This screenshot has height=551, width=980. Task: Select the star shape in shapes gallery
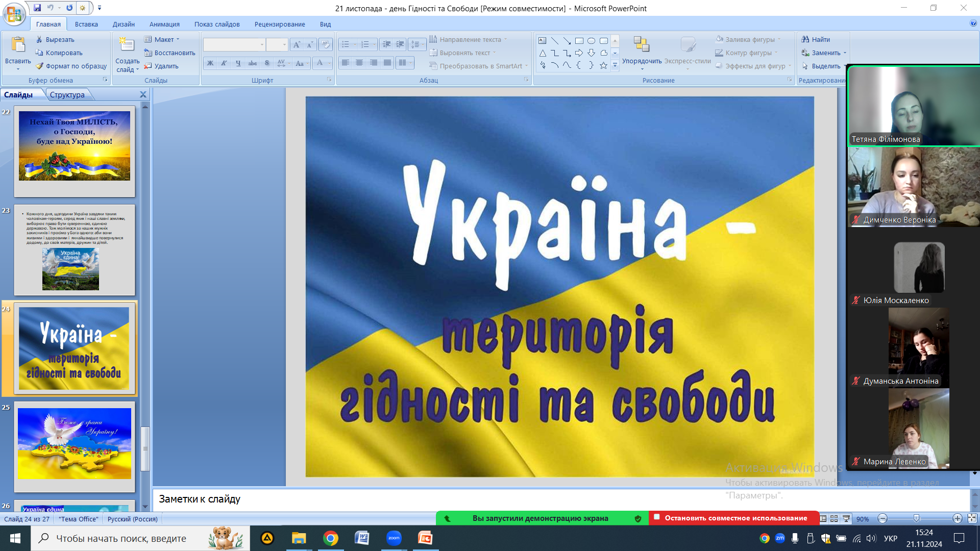click(x=603, y=65)
